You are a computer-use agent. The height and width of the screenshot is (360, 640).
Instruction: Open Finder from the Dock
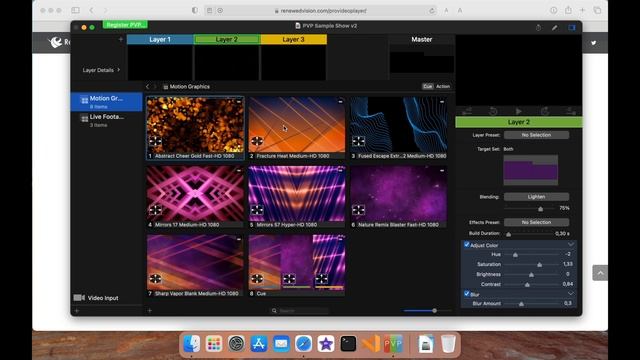tap(191, 344)
